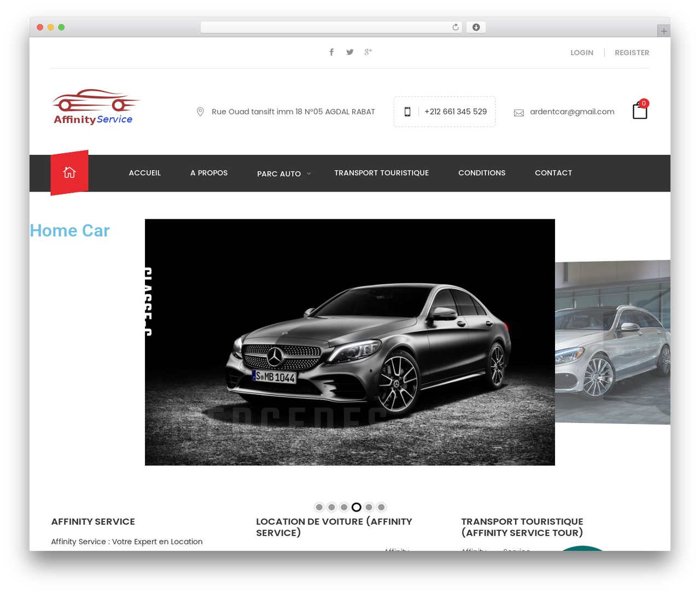Open a new browser tab with plus

663,31
